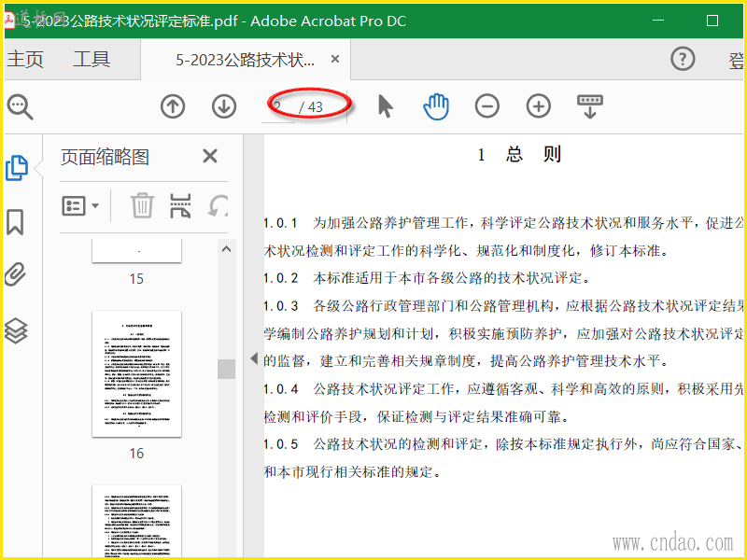
Task: Click the '/ 43' total pages label
Action: tap(311, 107)
